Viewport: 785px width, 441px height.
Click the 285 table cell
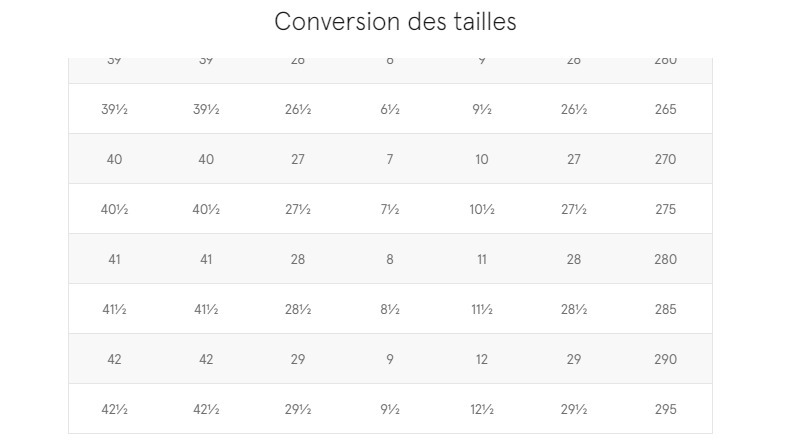click(x=665, y=309)
